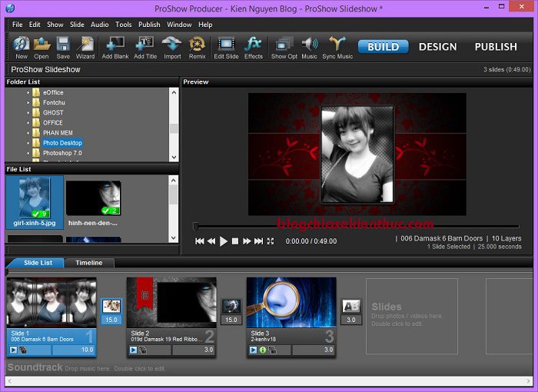The width and height of the screenshot is (538, 392).
Task: Click the play icon on Slide 3
Action: coord(253,350)
